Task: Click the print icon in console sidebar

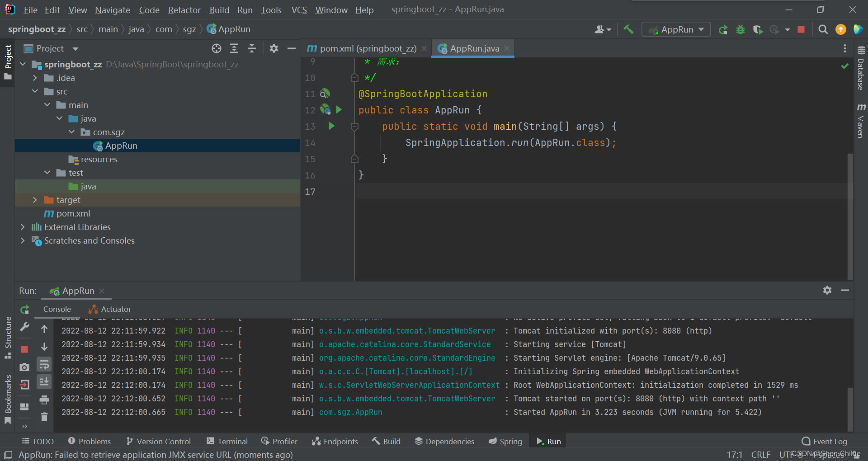Action: 44,400
